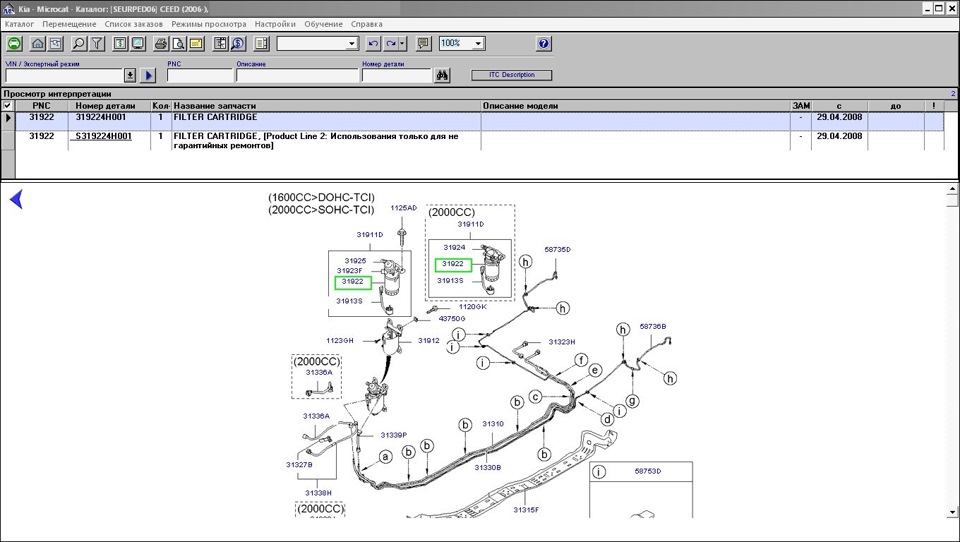The width and height of the screenshot is (960, 542).
Task: Open the blue question mark help icon
Action: (544, 43)
